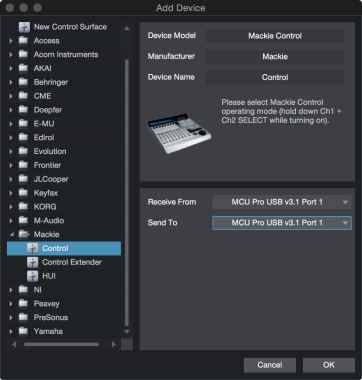Click the HUI device icon under Mackie
The image size is (362, 380).
click(32, 276)
